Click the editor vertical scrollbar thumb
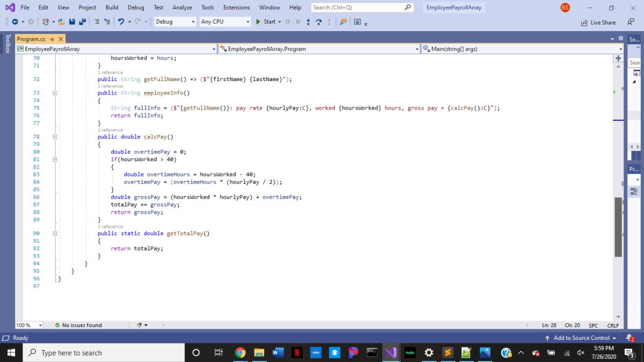The height and width of the screenshot is (362, 644). [618, 227]
